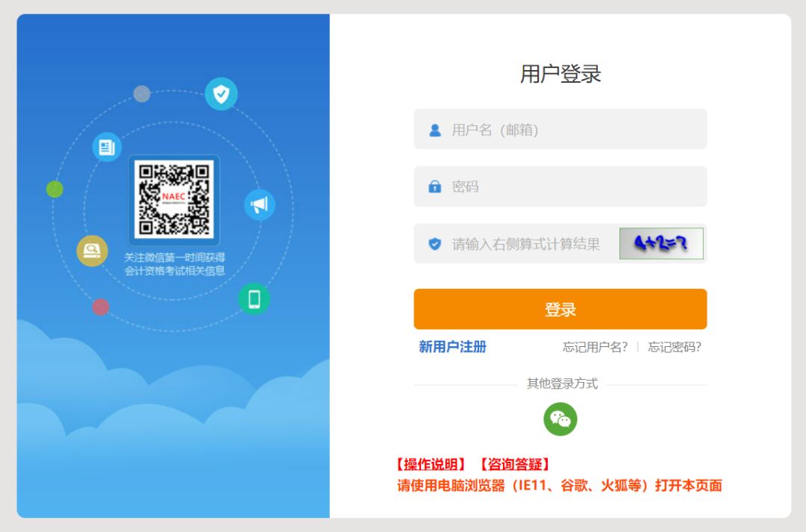806x532 pixels.
Task: Click the megaphone announcement icon
Action: coord(259,204)
